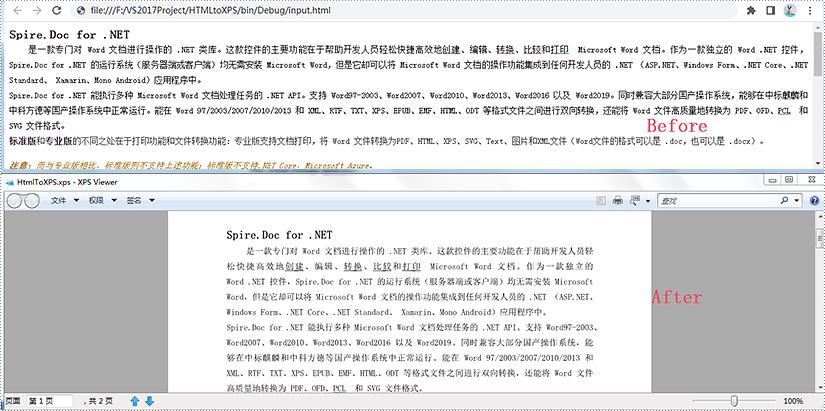Open the browser three-dot menu

(810, 10)
